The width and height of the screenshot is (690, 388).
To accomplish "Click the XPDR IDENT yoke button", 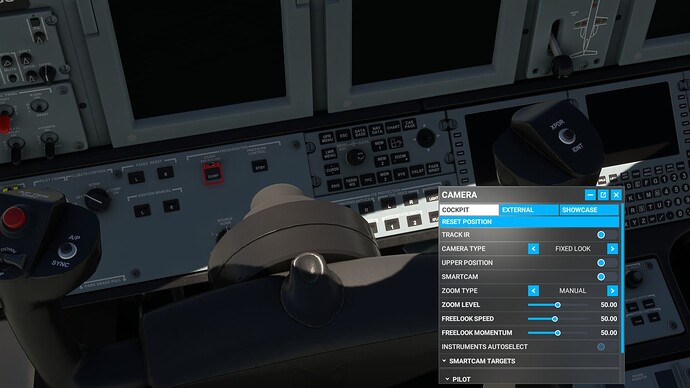I will [567, 135].
